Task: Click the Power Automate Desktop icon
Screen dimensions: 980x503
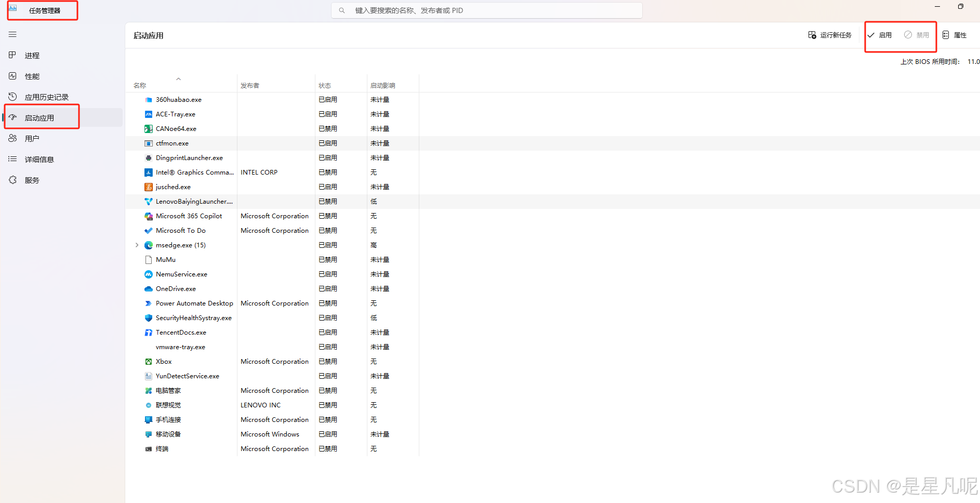Action: [x=149, y=303]
